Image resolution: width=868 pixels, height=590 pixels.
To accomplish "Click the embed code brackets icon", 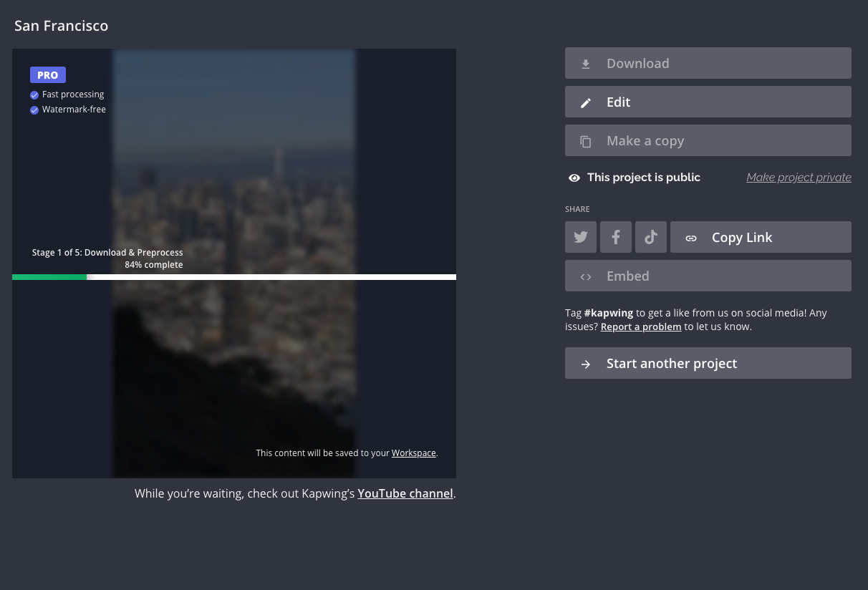I will coord(585,276).
